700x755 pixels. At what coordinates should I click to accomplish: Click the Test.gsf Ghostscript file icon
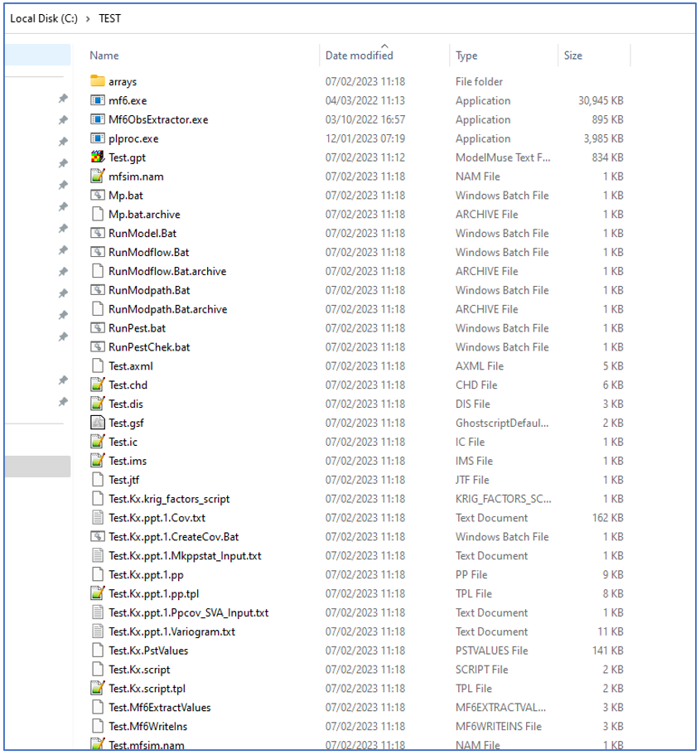coord(97,423)
